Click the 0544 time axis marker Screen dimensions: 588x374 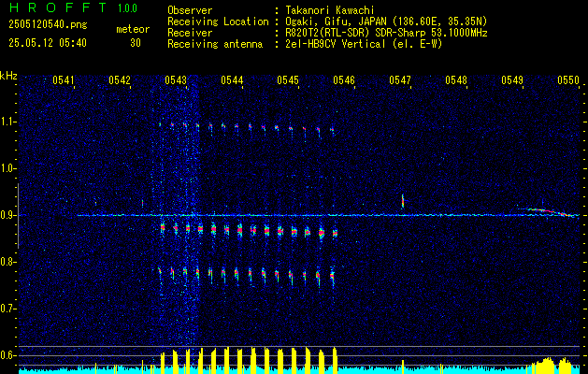(232, 79)
